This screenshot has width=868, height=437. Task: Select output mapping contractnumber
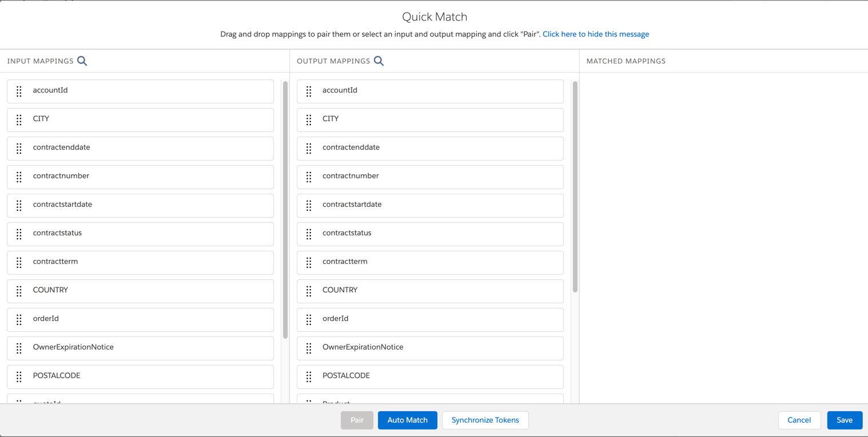click(430, 177)
